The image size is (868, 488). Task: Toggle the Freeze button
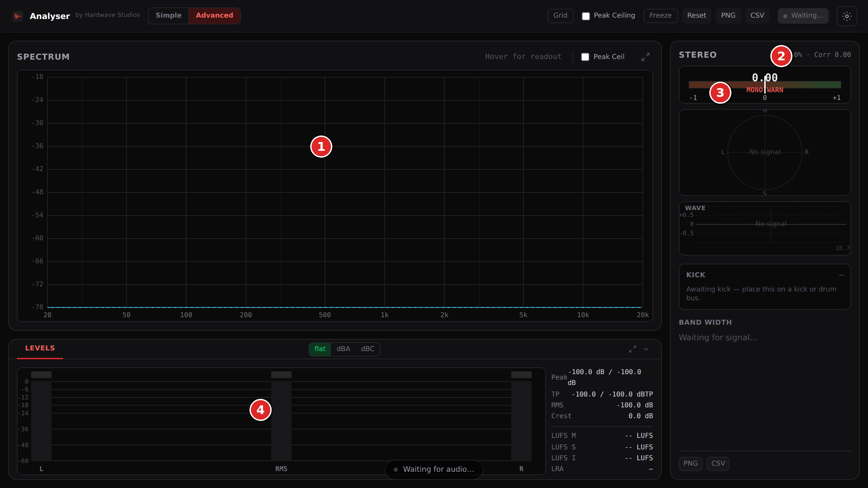point(660,16)
